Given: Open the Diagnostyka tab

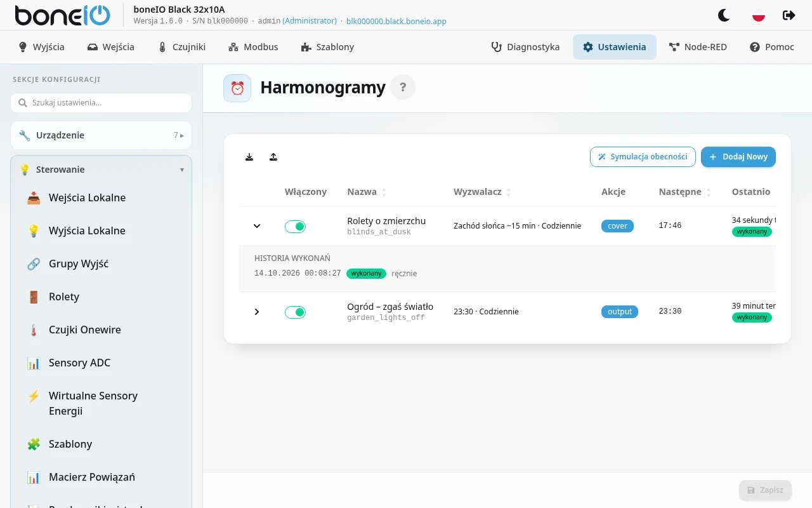Looking at the screenshot, I should point(526,47).
